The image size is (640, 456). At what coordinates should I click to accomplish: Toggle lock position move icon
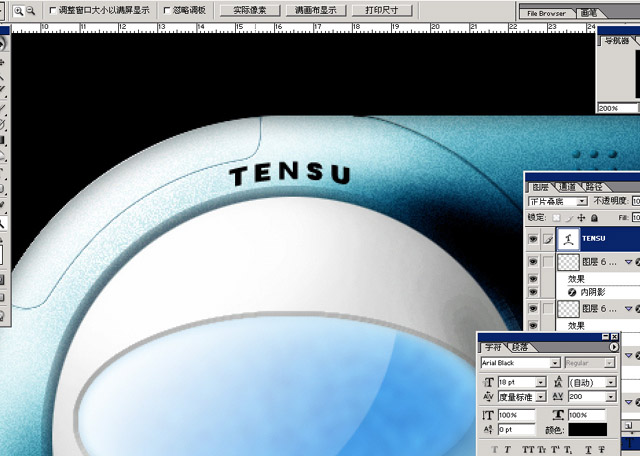pyautogui.click(x=581, y=218)
